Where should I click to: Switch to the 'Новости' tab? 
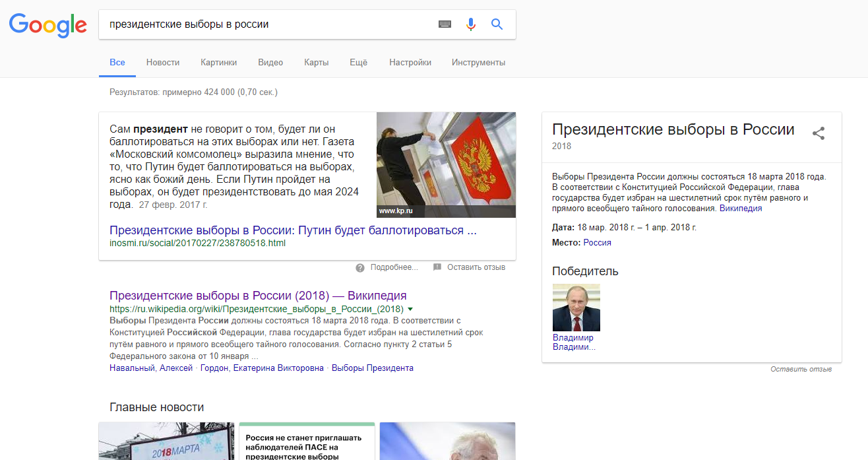[x=163, y=63]
